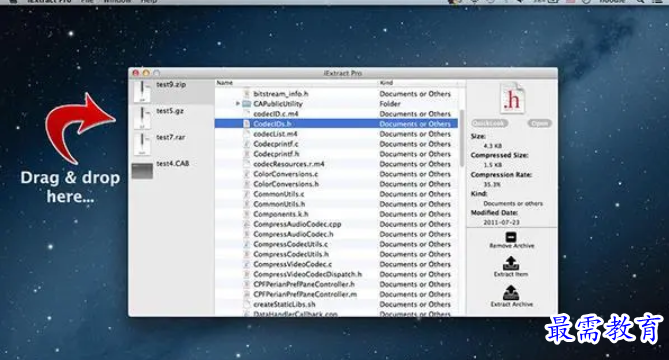
Task: Click the Extract Archive icon
Action: click(511, 293)
